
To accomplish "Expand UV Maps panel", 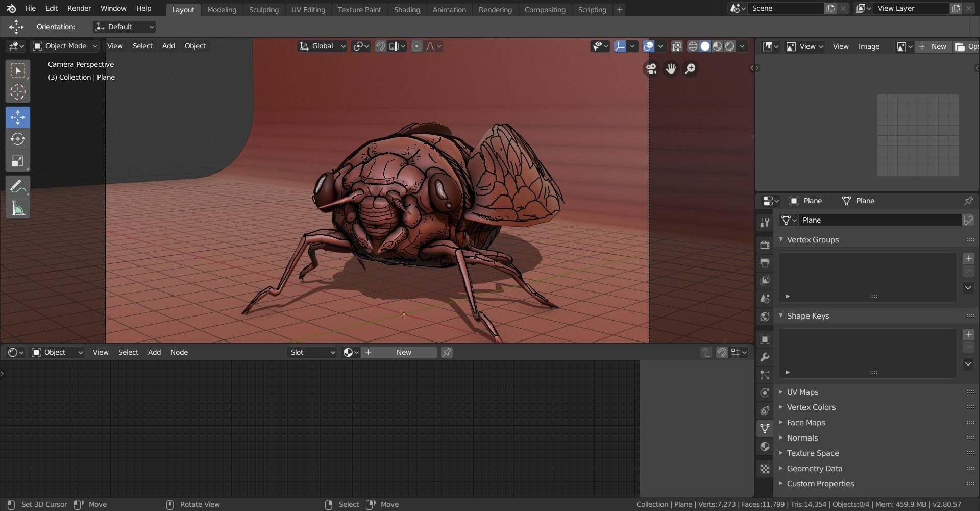I will pos(802,392).
